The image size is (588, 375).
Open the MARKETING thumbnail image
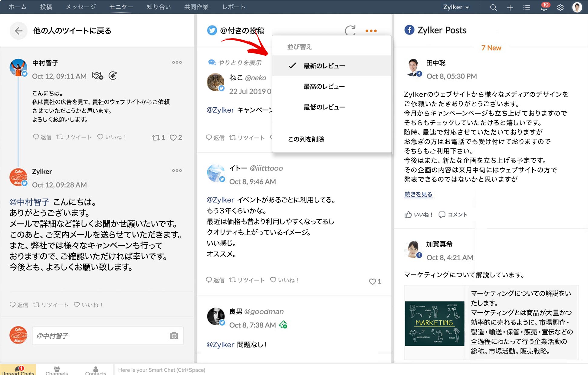point(434,324)
